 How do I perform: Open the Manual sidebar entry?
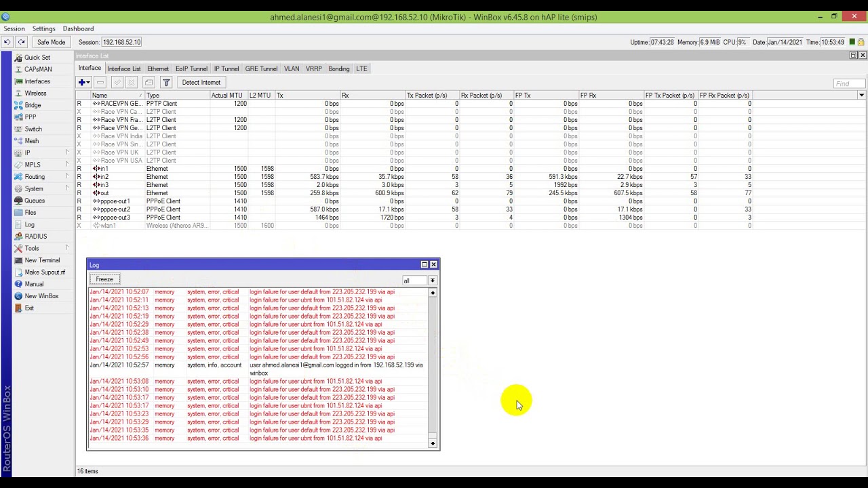pos(34,284)
